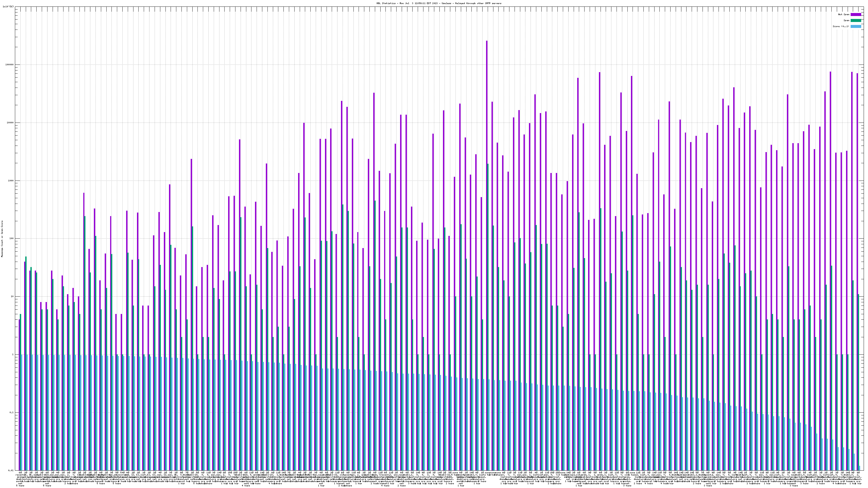Viewport: 868px width, 488px height.
Task: Select the 'Score (0..1)' legend text
Action: pos(841,26)
